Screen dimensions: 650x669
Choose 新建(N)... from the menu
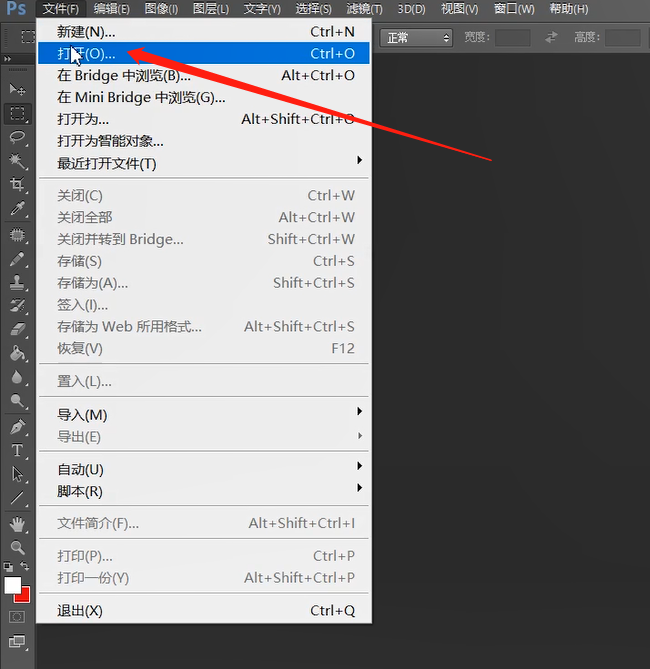point(204,32)
